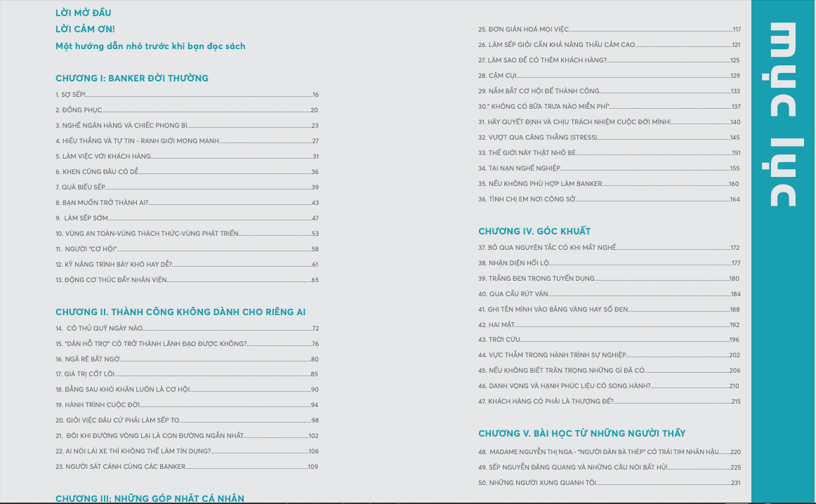Select entry '8. BẠN MUỐN TRỞ THÀNH AI?'

102,203
